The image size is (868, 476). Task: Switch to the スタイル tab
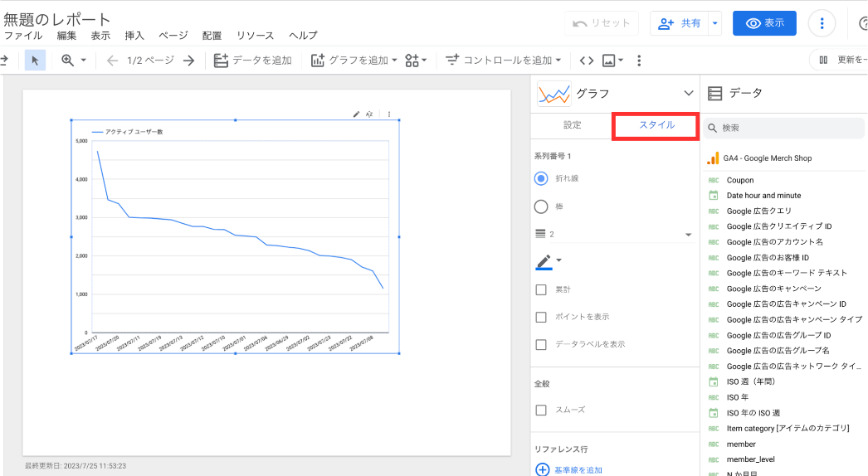656,126
